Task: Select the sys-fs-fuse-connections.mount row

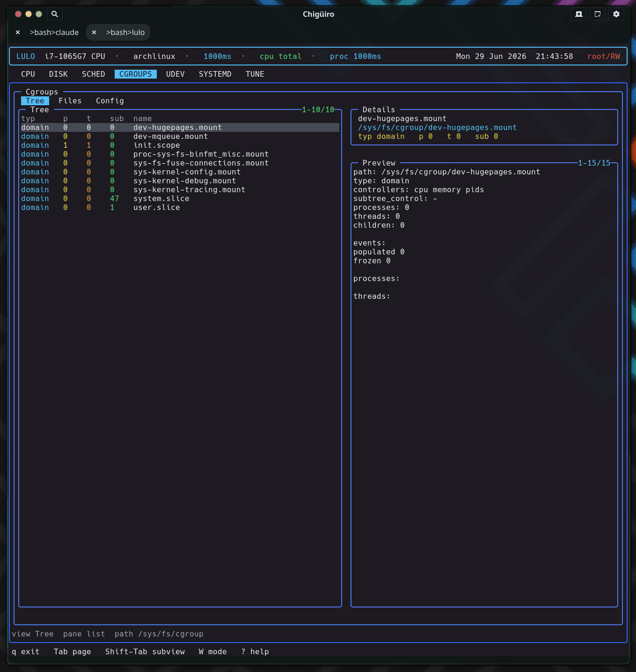Action: point(180,163)
